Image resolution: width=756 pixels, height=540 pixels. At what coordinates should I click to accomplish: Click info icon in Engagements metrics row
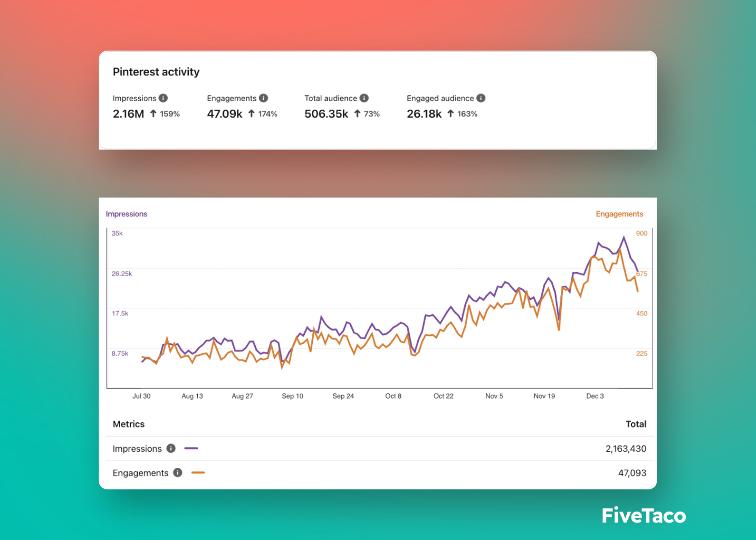click(x=178, y=472)
